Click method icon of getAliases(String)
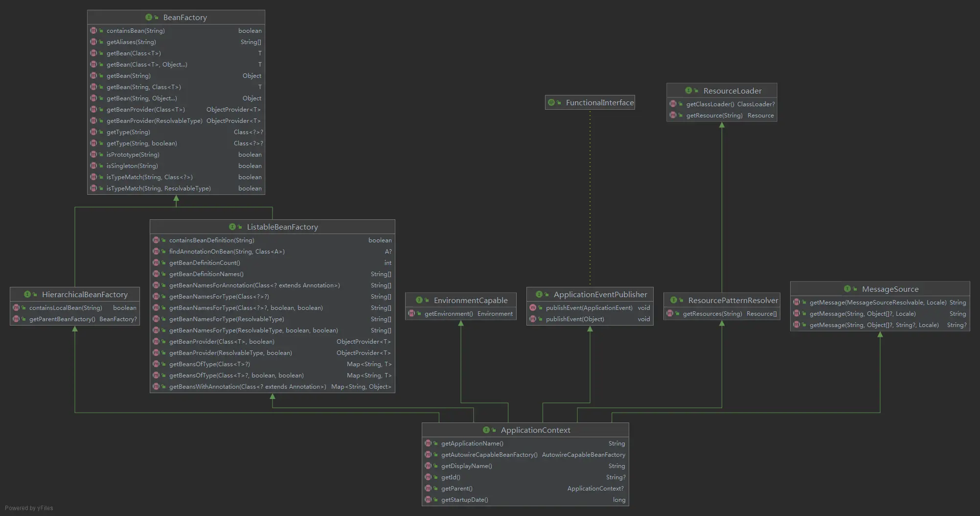Screen dimensions: 980x516 point(93,42)
